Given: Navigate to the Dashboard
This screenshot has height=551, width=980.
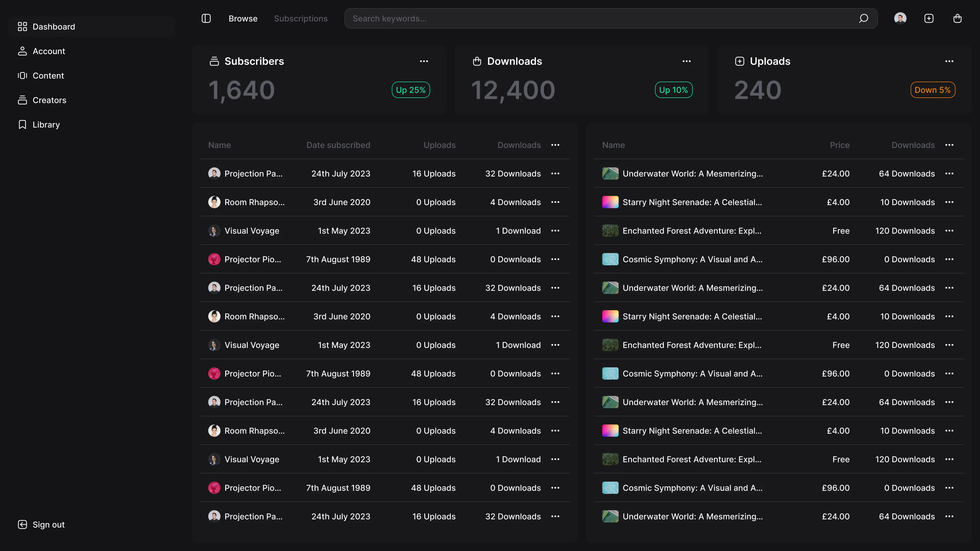Looking at the screenshot, I should click(53, 27).
